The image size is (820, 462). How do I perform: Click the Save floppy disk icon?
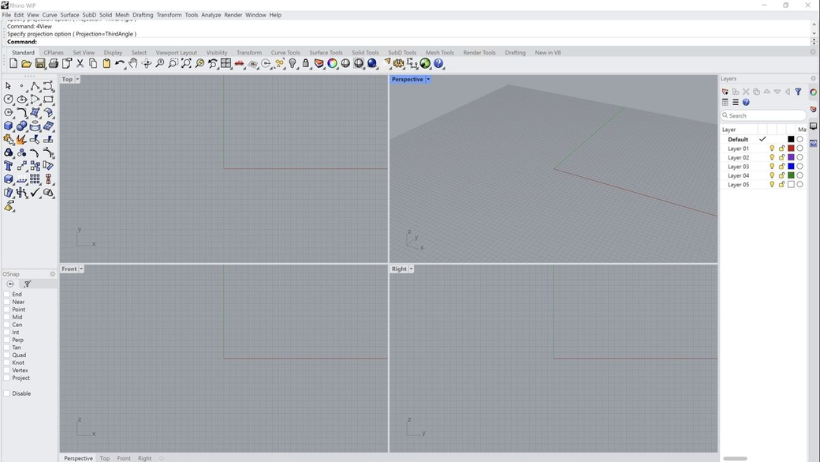pyautogui.click(x=40, y=63)
